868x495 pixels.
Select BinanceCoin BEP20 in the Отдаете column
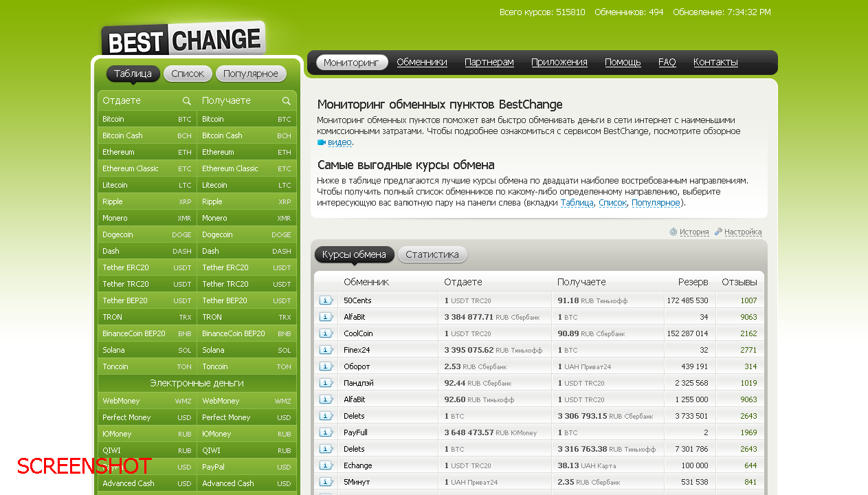coord(147,333)
